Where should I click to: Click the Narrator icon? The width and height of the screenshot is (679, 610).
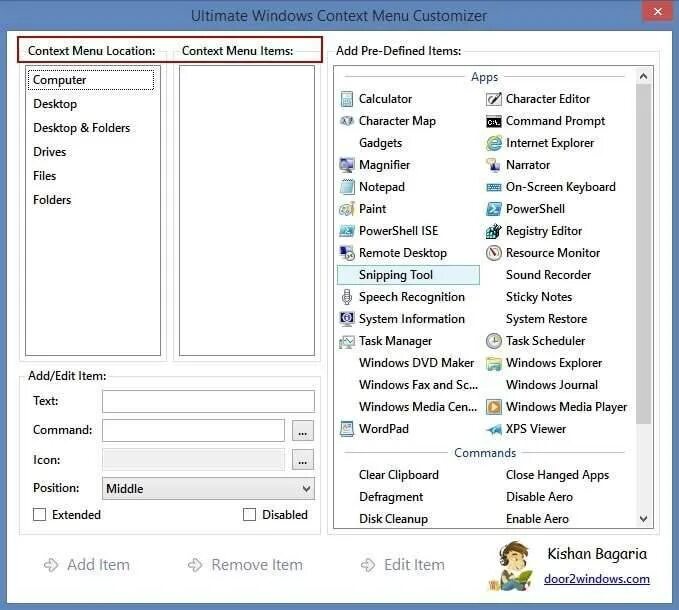tap(494, 165)
